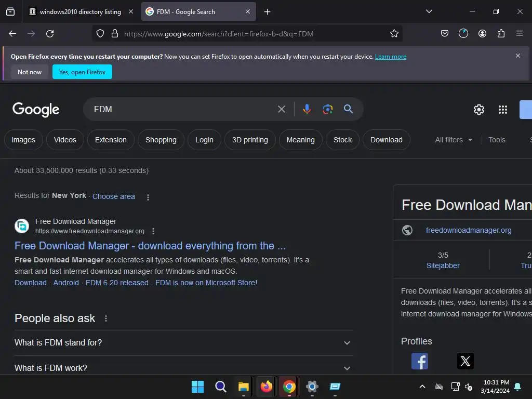View site security padlock info
The width and height of the screenshot is (532, 399).
click(x=115, y=34)
